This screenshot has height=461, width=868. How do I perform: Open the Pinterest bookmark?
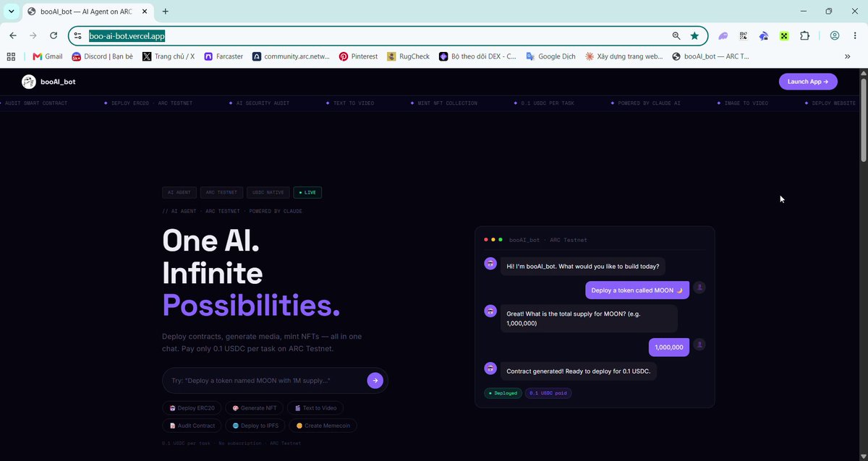pyautogui.click(x=358, y=56)
